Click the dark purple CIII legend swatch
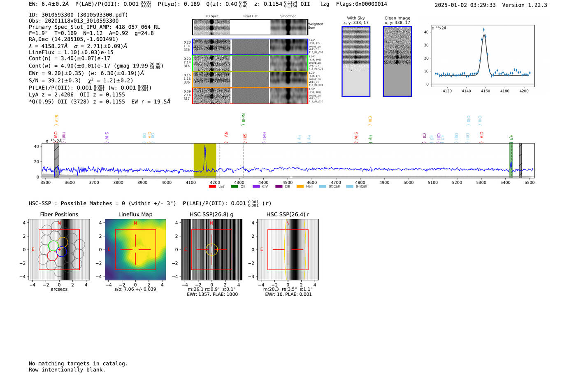 pyautogui.click(x=279, y=186)
